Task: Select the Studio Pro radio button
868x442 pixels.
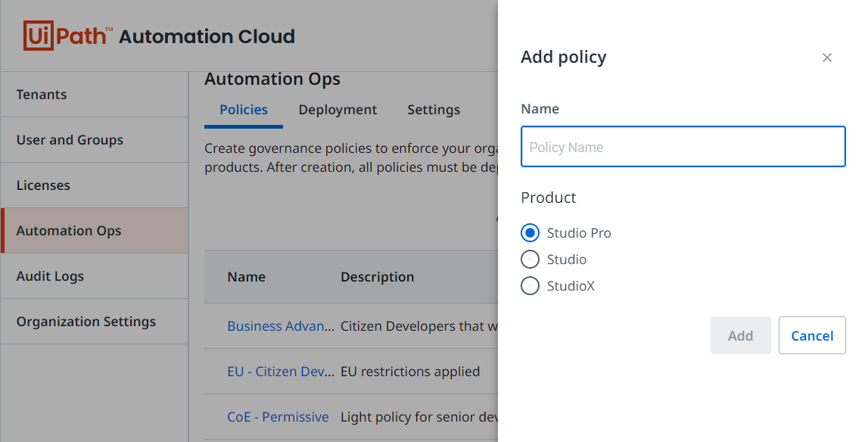Action: coord(530,232)
